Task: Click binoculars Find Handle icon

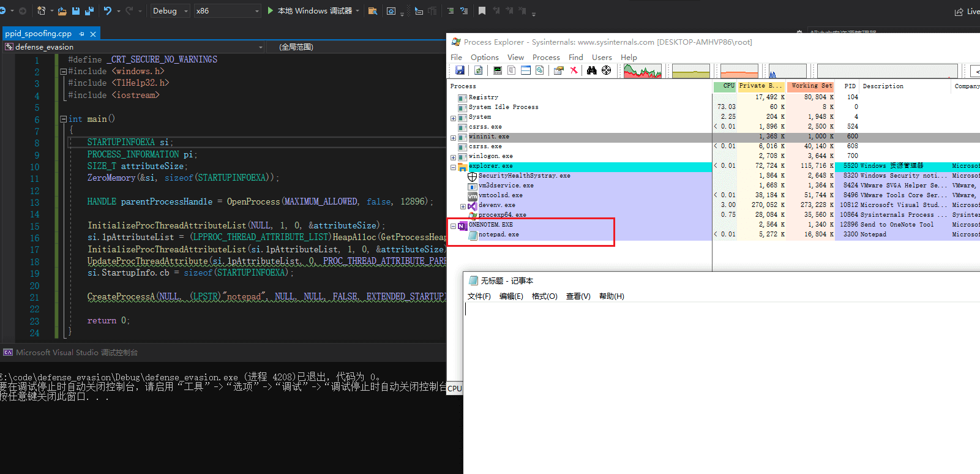Action: pyautogui.click(x=592, y=70)
